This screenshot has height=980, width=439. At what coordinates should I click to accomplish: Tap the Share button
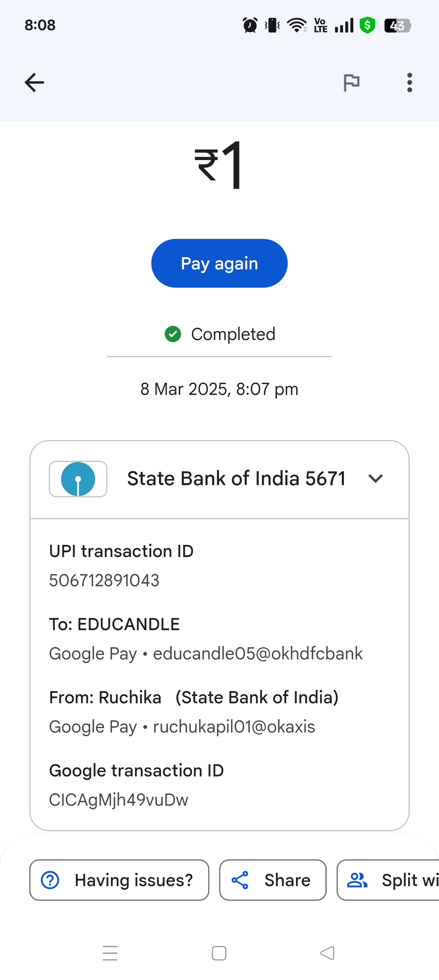click(x=273, y=880)
